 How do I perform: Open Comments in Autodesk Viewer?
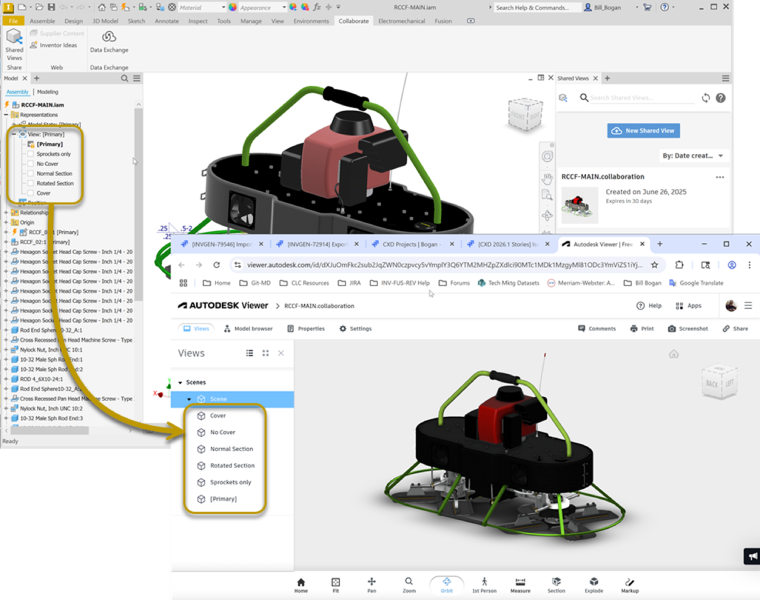pos(597,329)
